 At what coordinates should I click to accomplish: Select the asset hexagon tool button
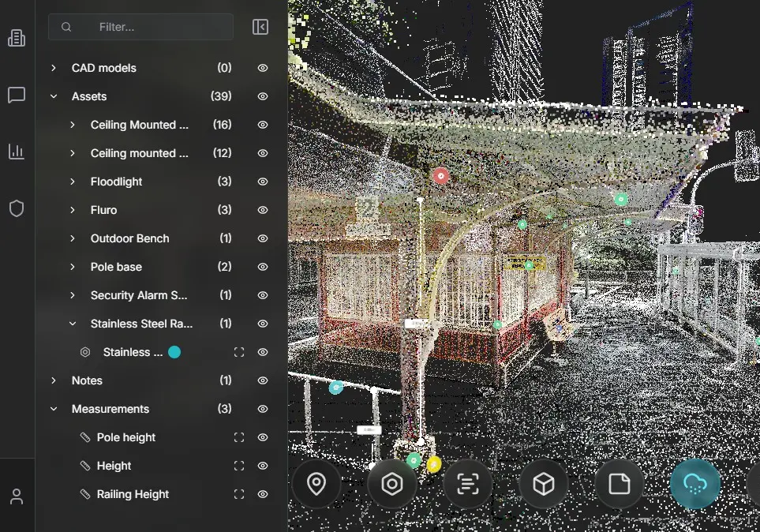(392, 484)
